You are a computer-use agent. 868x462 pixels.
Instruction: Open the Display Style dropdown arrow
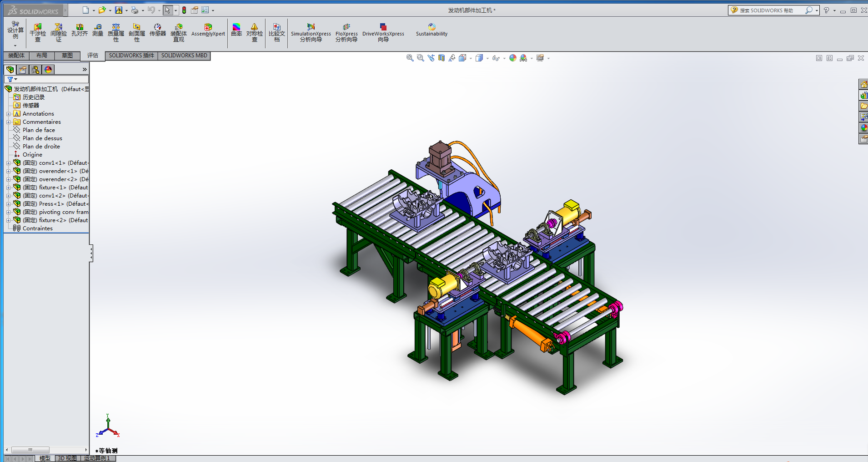(x=487, y=58)
